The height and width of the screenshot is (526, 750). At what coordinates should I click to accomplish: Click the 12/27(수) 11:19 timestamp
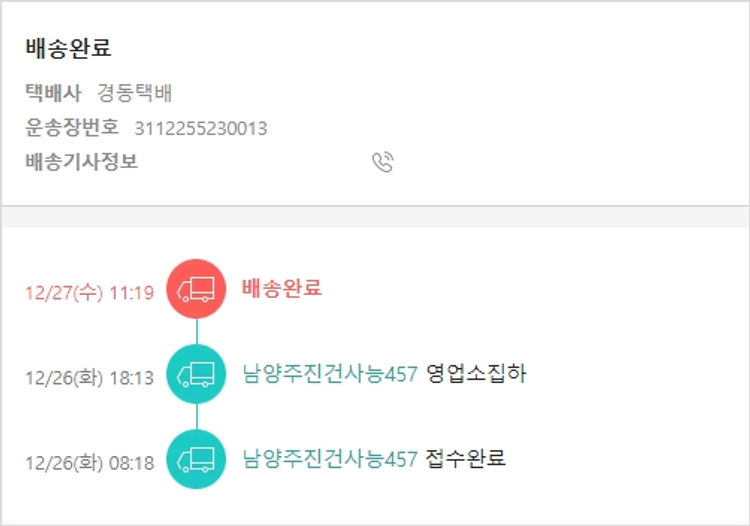pos(89,293)
